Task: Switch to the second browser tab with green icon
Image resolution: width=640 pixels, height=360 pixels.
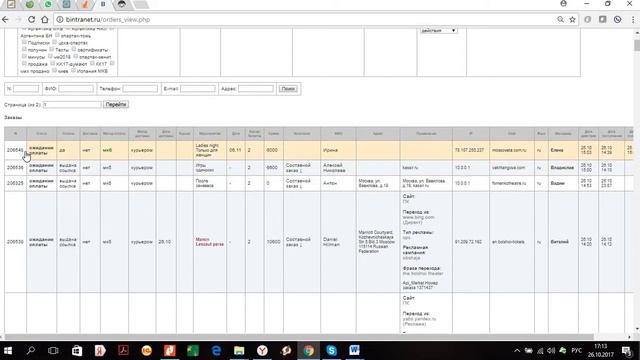Action: (29, 4)
